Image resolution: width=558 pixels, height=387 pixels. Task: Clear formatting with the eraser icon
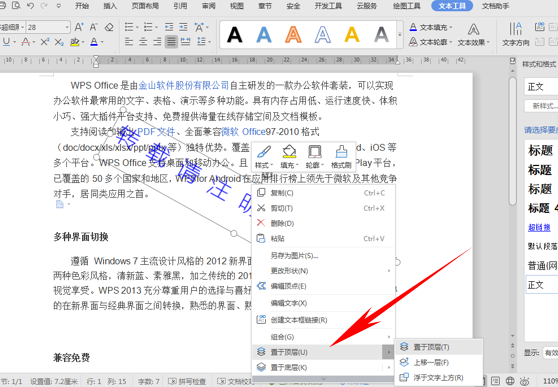[x=109, y=27]
